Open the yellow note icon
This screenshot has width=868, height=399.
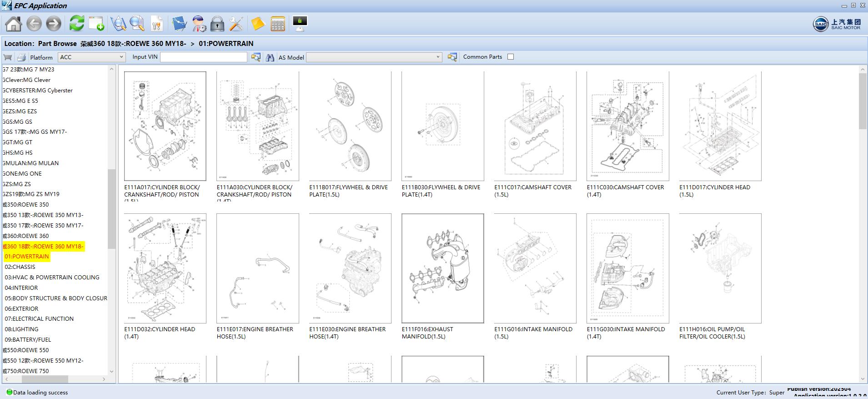[258, 24]
